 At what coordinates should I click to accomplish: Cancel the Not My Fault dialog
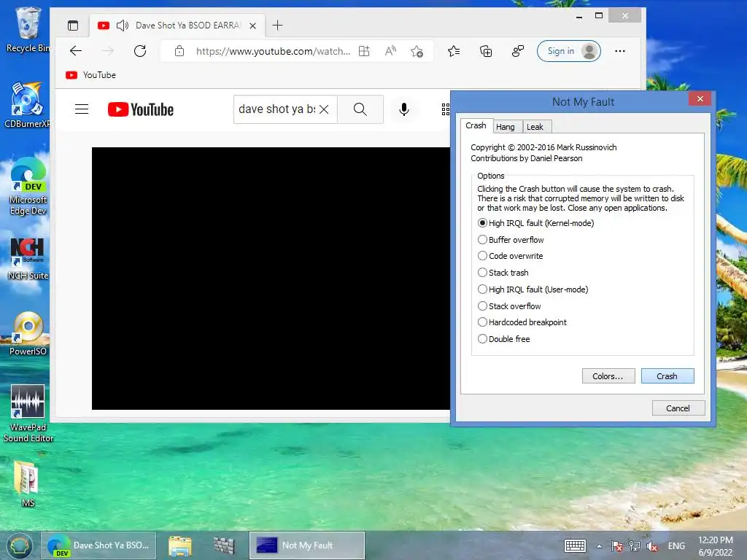(x=678, y=408)
